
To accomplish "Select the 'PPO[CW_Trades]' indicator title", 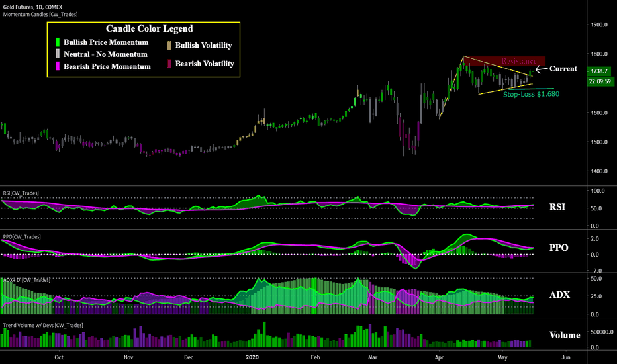I will point(22,236).
